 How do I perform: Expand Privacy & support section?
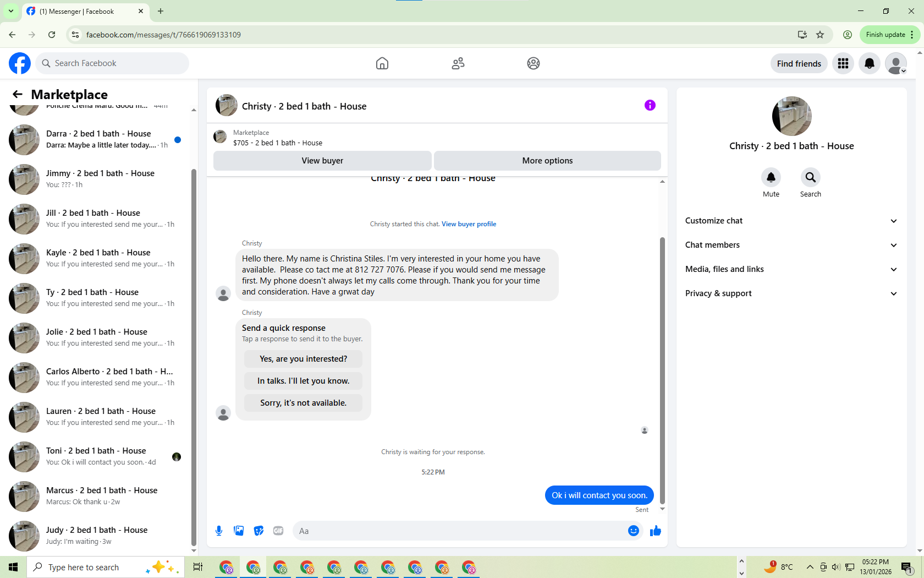coord(791,293)
